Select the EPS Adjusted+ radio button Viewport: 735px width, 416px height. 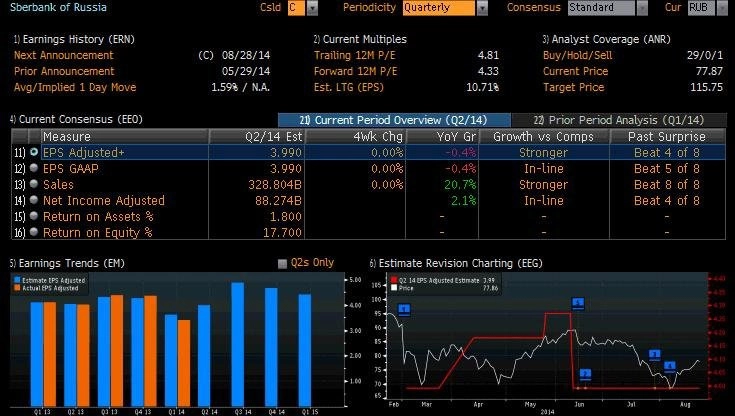coord(34,152)
